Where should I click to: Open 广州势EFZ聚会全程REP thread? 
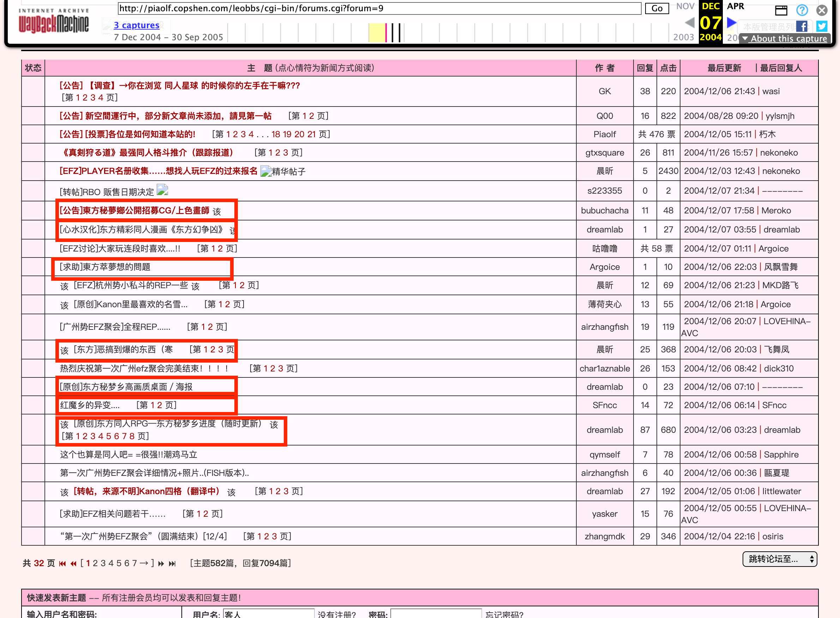coord(115,327)
